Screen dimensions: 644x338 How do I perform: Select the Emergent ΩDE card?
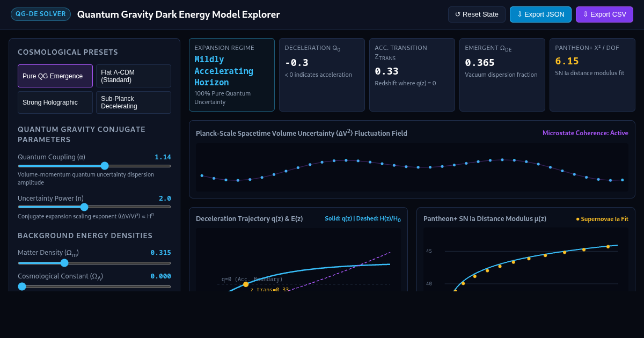click(502, 75)
